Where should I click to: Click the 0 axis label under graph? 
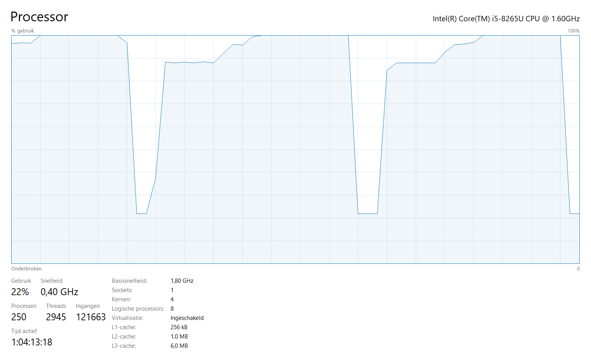click(578, 268)
